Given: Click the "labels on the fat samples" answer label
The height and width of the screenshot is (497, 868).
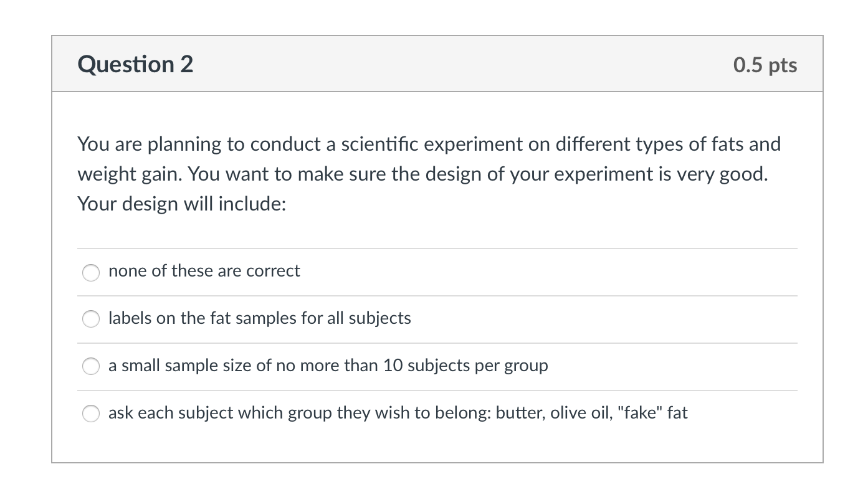Looking at the screenshot, I should pos(259,318).
